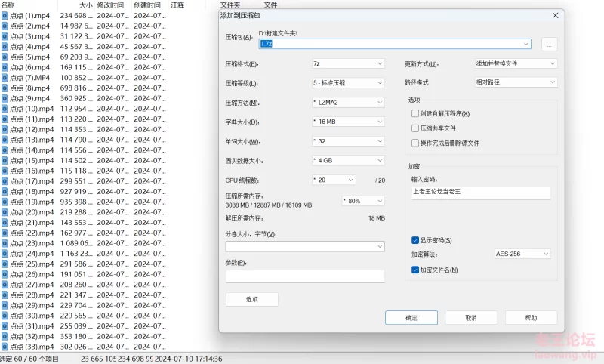Close the 添加到压缩包 dialog
The image size is (604, 364).
(x=556, y=15)
